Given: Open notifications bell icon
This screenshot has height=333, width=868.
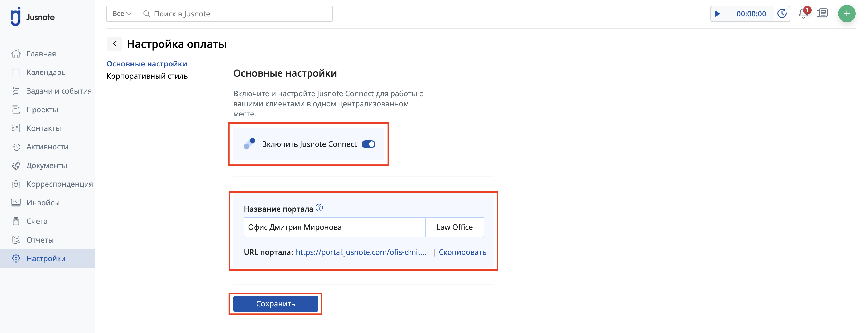Looking at the screenshot, I should [x=803, y=14].
